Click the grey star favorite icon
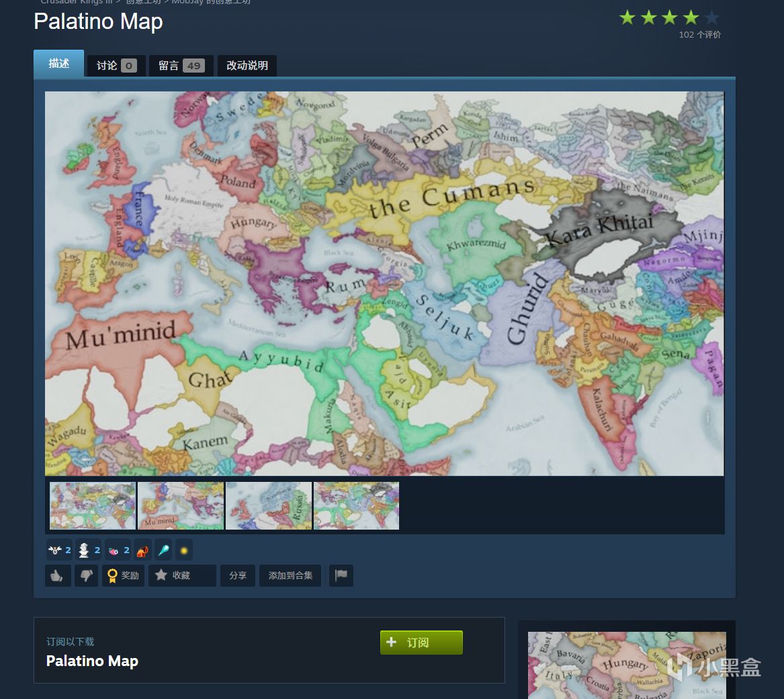 coord(161,575)
